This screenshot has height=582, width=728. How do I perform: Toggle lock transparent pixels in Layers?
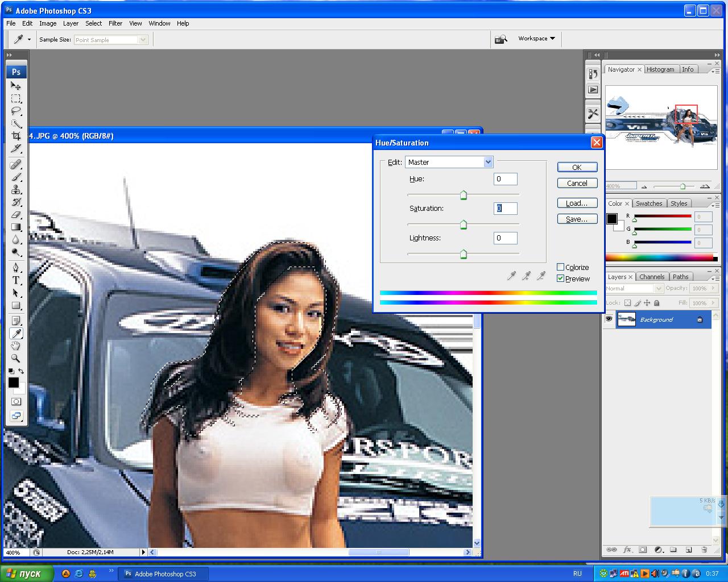coord(627,303)
